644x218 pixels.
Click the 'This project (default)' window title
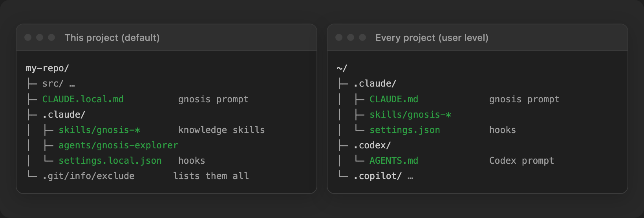112,38
